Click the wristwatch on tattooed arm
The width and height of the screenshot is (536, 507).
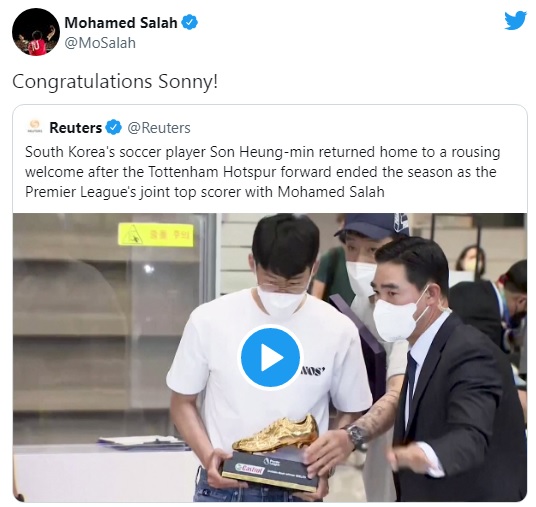[356, 436]
